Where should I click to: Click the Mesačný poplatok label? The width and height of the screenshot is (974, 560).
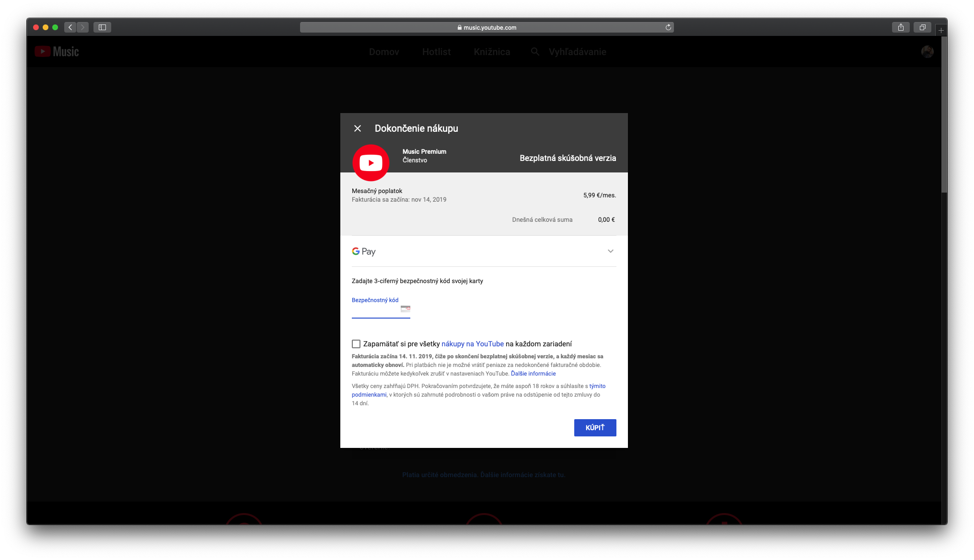pos(377,191)
